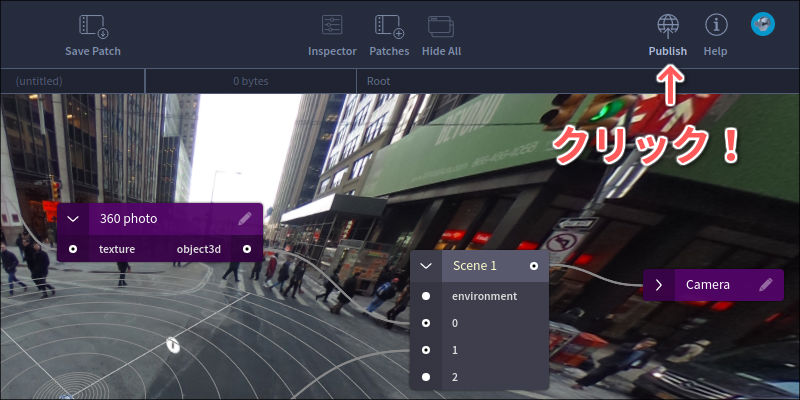Open the Inspector panel icon
Viewport: 800px width, 400px height.
(332, 25)
